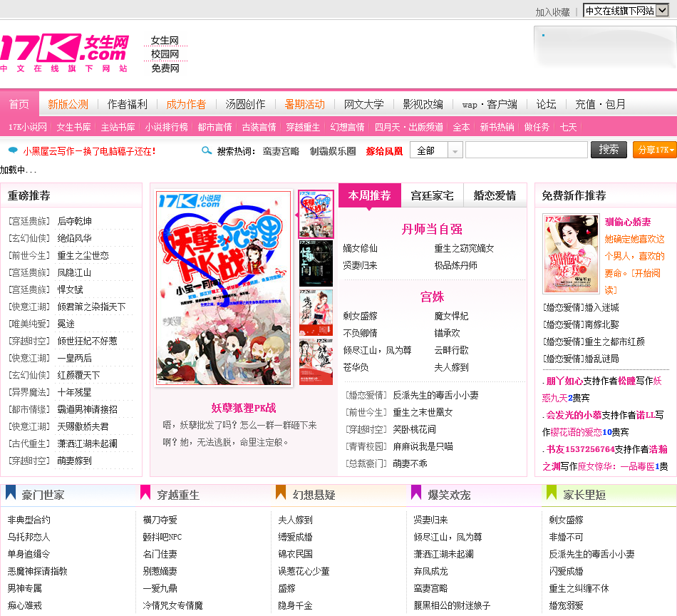This screenshot has width=677, height=616.
Task: Click hot search term 蛮妻宫略
Action: (x=281, y=151)
